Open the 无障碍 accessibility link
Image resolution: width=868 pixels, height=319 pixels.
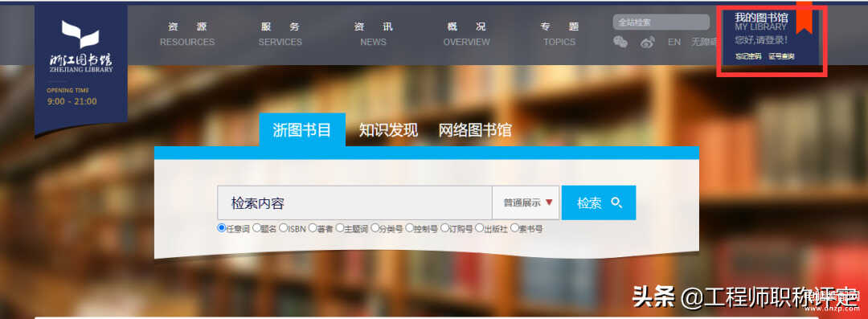703,42
